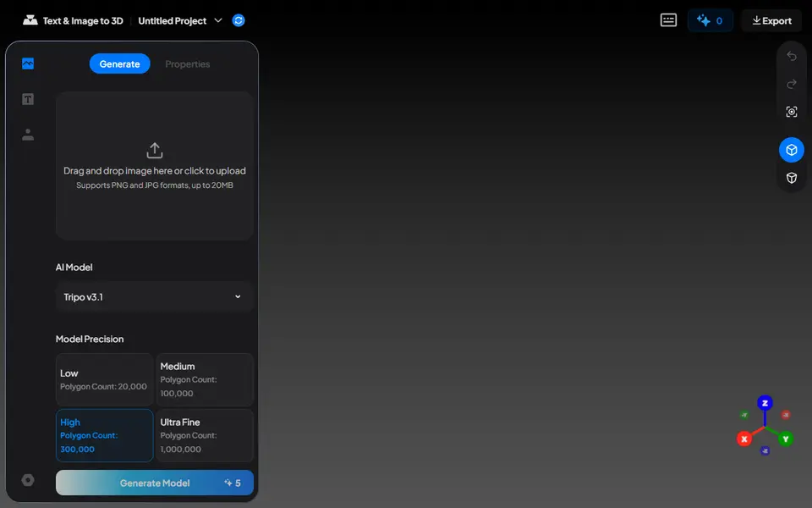The width and height of the screenshot is (812, 508).
Task: Click the small dim red negative-X gizmo handle
Action: pos(786,415)
